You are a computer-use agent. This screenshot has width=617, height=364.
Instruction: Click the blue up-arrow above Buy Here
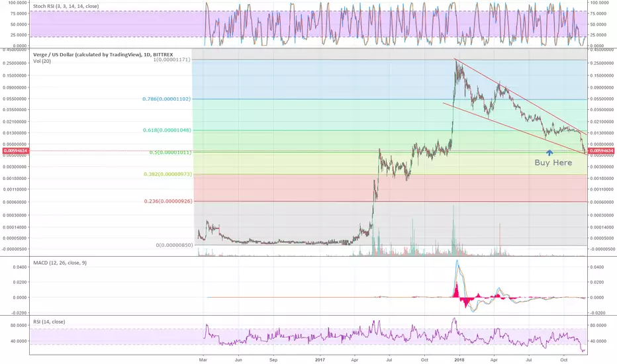[549, 153]
